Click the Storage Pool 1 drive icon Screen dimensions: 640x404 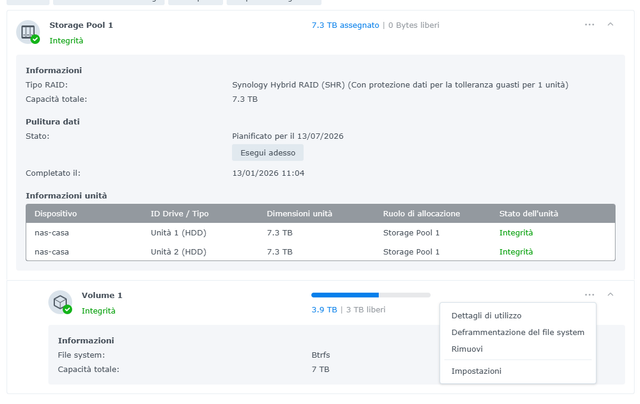[x=28, y=32]
